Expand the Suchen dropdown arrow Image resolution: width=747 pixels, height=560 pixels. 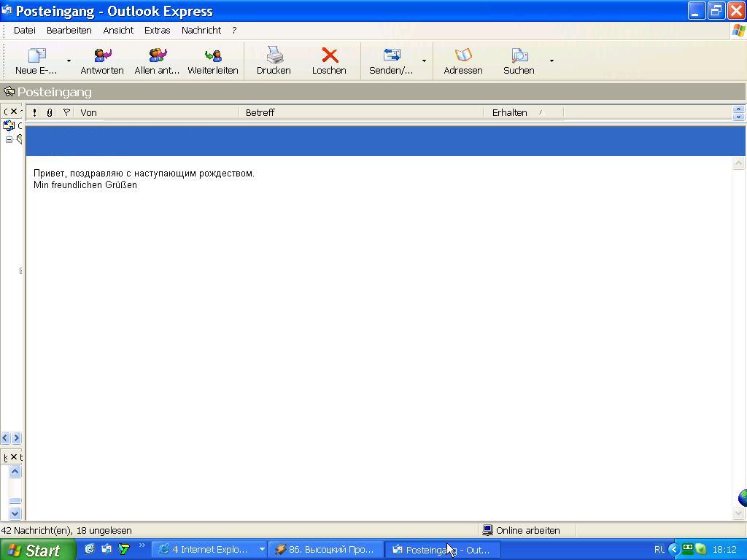[x=551, y=61]
